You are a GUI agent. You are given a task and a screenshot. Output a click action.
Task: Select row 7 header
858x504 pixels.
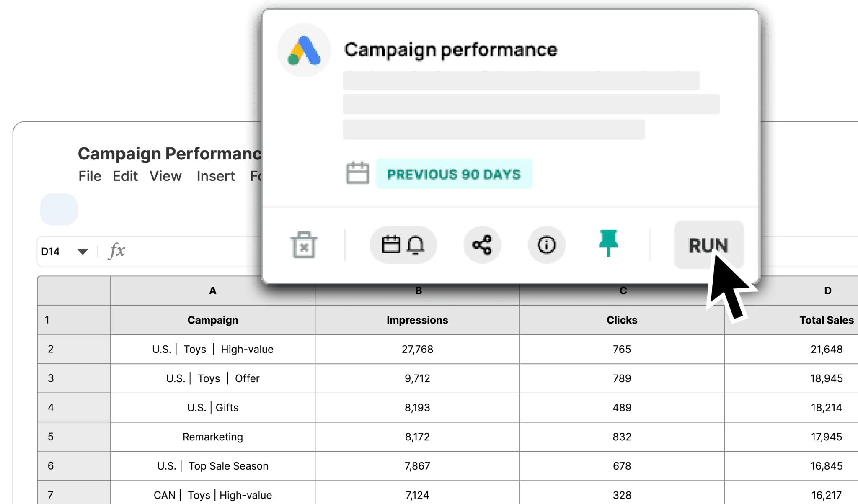tap(74, 493)
